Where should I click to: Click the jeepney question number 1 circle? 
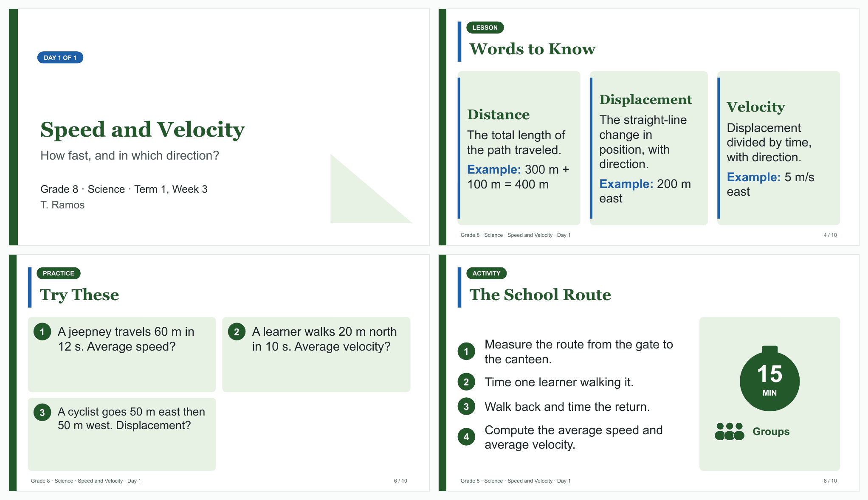pyautogui.click(x=42, y=332)
